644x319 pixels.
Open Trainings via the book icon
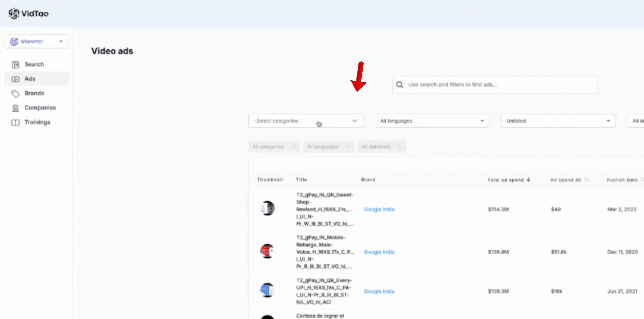pos(16,122)
